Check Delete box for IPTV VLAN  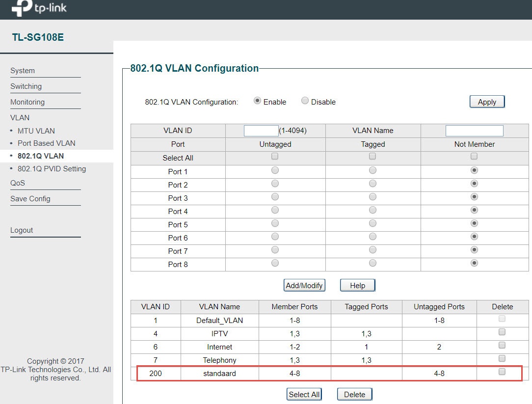pyautogui.click(x=502, y=332)
